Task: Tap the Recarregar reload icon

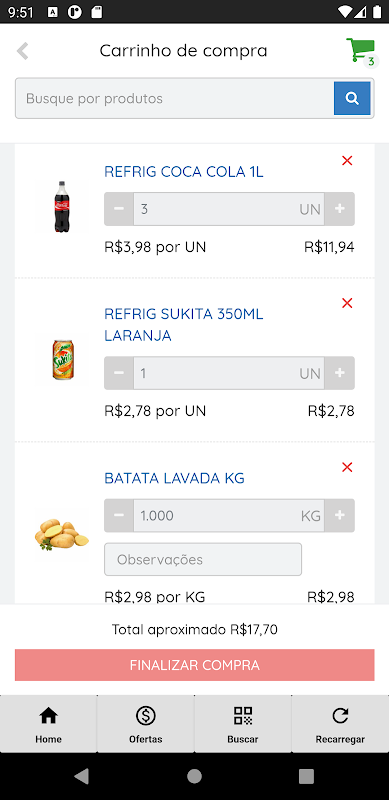Action: click(340, 724)
